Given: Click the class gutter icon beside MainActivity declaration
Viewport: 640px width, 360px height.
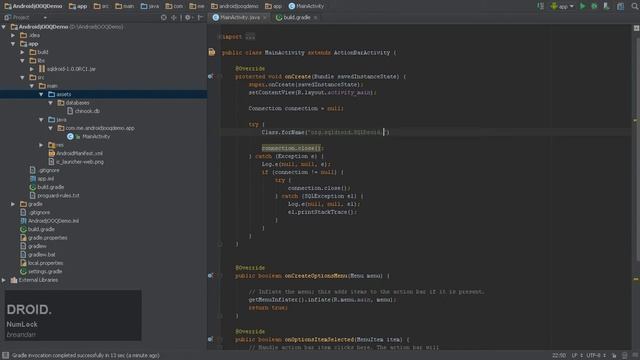Looking at the screenshot, I should tap(212, 52).
